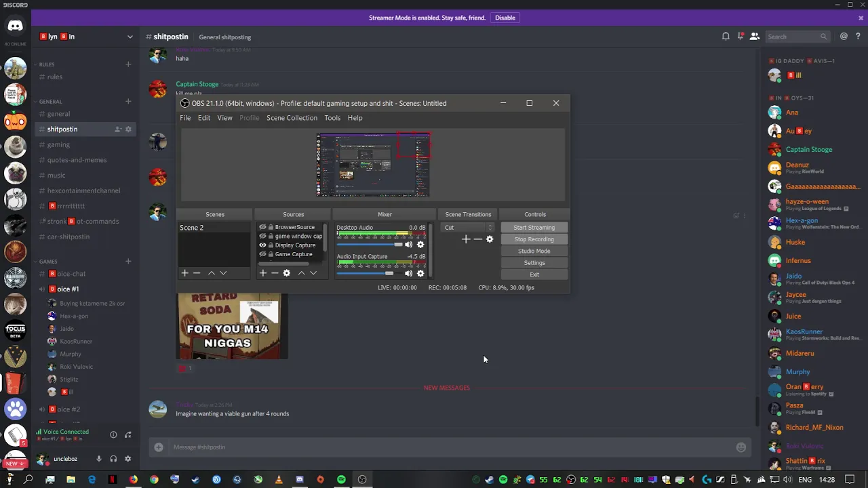Image resolution: width=868 pixels, height=488 pixels.
Task: Deafen with the headphones icon
Action: click(x=113, y=459)
